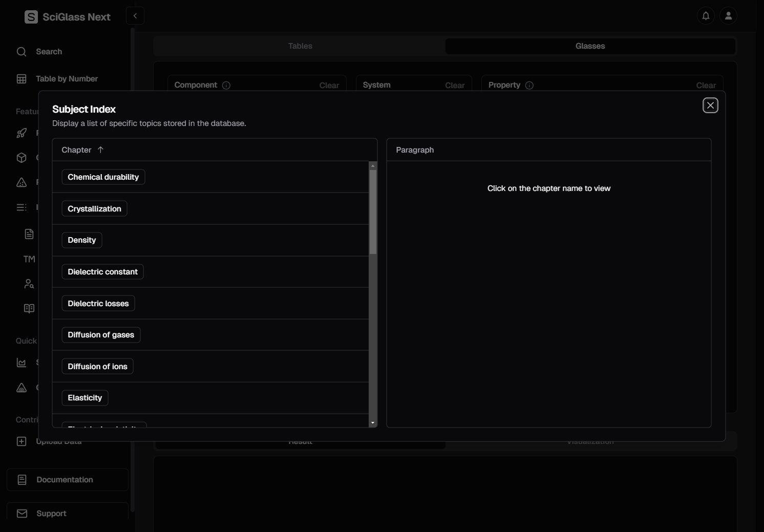
Task: Collapse the sidebar with chevron button
Action: (x=135, y=16)
